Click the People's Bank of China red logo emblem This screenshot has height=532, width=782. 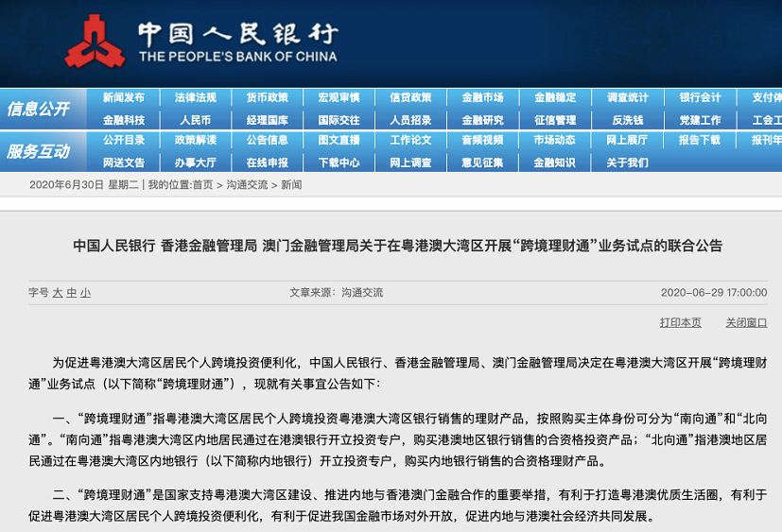tap(95, 42)
